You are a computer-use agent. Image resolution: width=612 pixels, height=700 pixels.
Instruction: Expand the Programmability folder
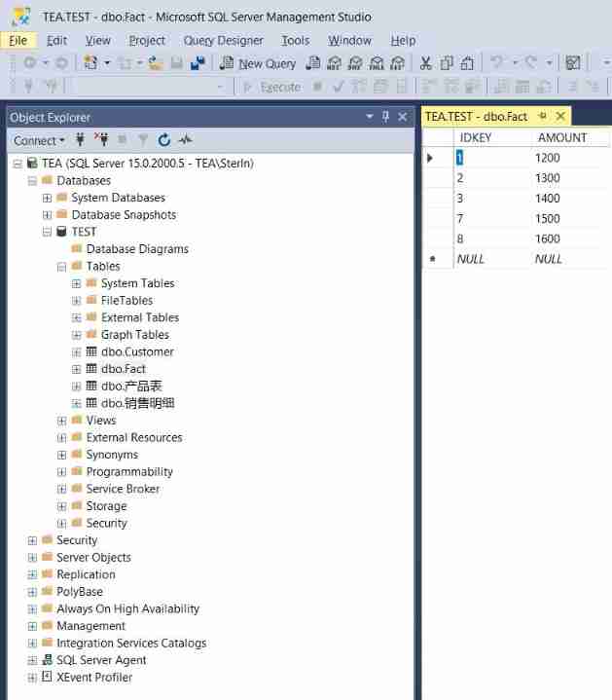click(61, 472)
